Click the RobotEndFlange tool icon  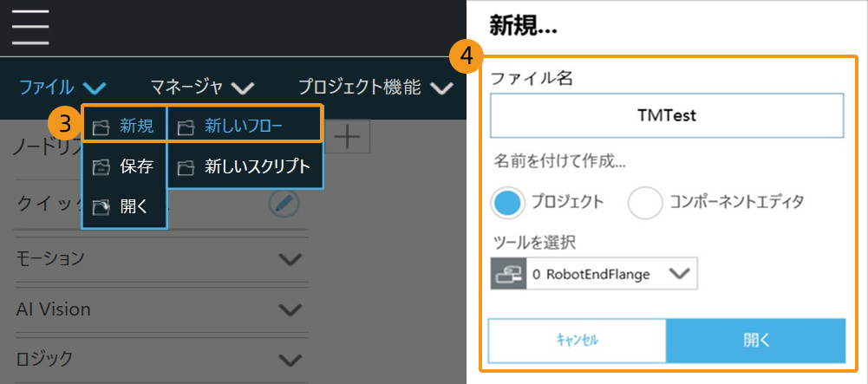click(508, 273)
